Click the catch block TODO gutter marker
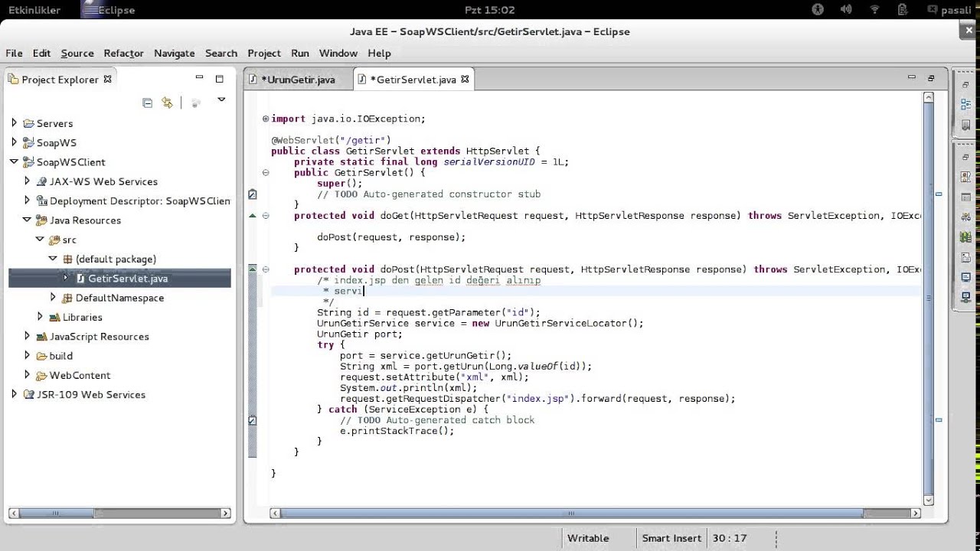 pyautogui.click(x=252, y=420)
